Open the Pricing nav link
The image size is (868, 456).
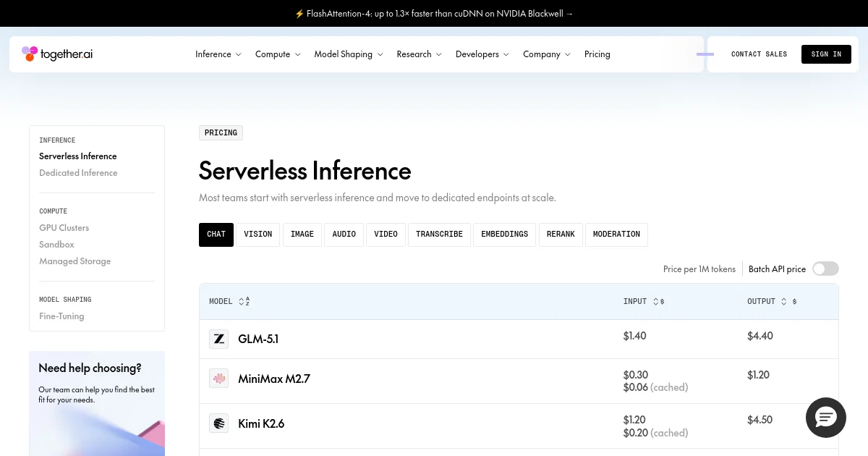point(597,54)
